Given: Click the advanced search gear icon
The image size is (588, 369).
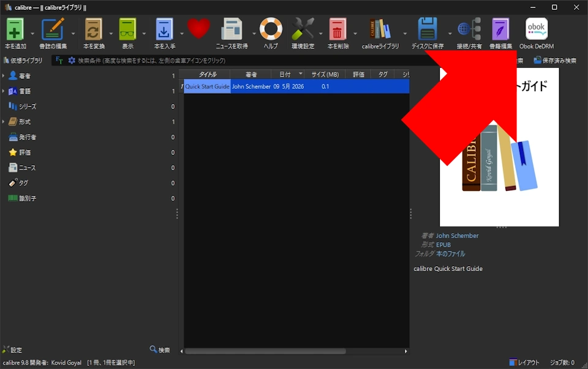Looking at the screenshot, I should point(71,61).
